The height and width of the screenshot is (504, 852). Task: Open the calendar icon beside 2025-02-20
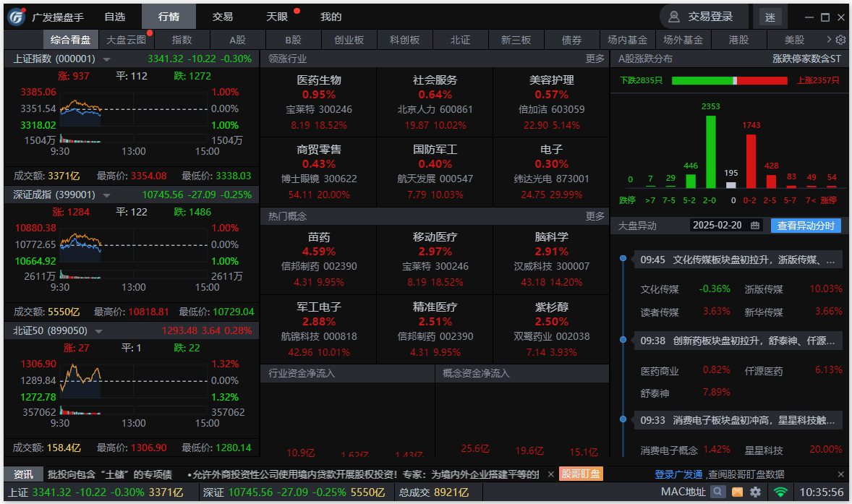[x=757, y=225]
